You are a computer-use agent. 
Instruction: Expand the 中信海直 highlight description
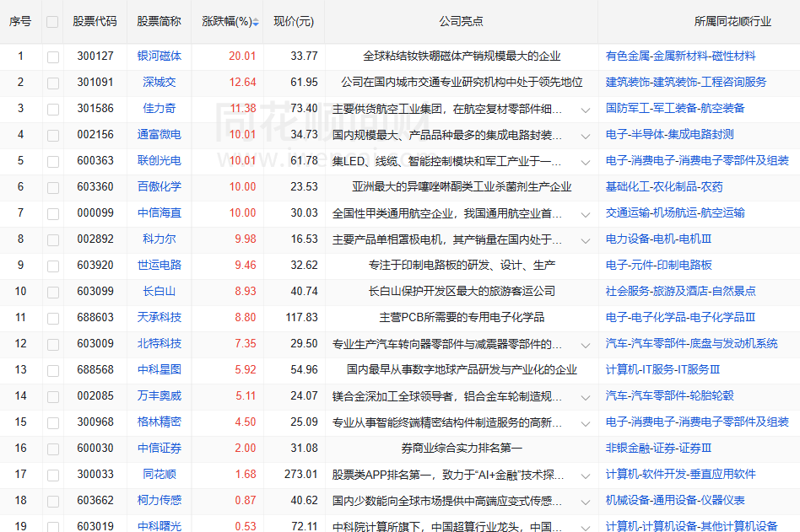(586, 214)
